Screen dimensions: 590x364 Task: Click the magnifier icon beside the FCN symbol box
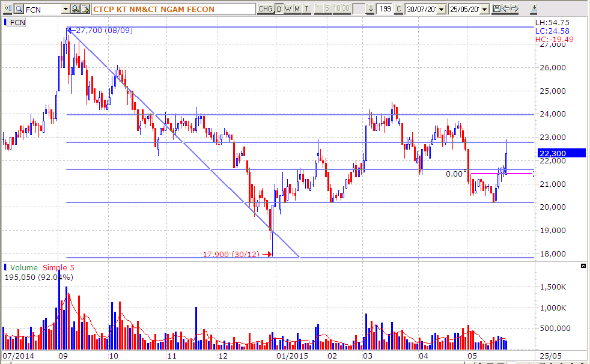(19, 9)
